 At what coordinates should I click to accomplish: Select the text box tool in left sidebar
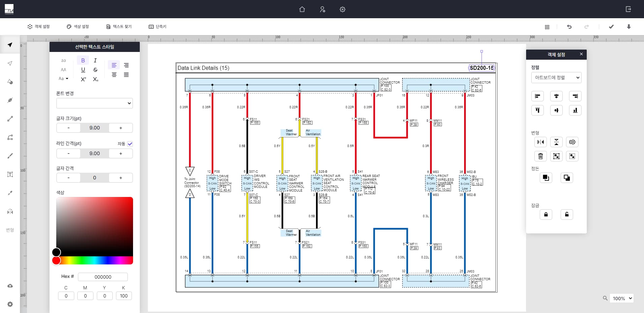click(10, 174)
